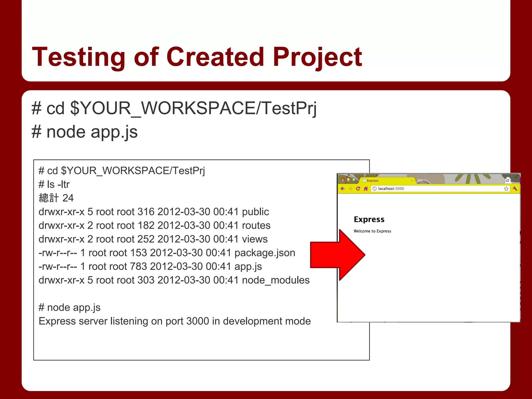Click the Welcome to Express text
The image size is (532, 399).
[372, 231]
